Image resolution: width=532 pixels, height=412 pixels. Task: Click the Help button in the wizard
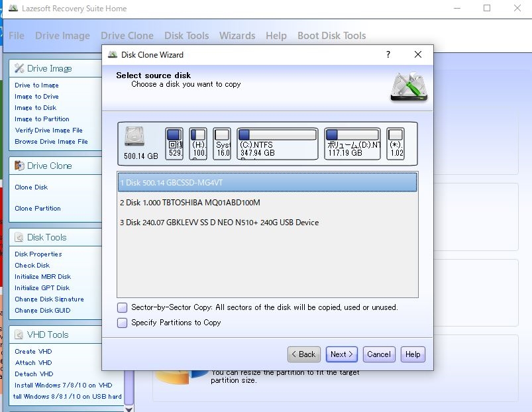pos(413,354)
